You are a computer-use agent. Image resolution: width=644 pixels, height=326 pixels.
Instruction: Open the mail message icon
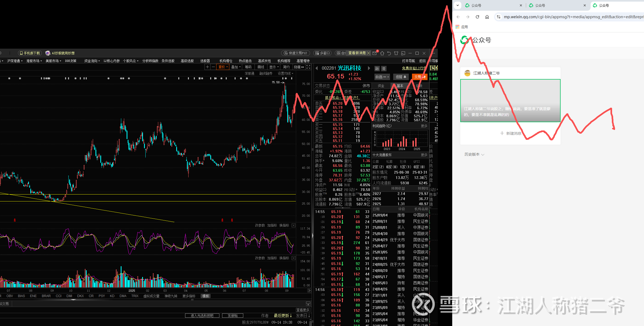click(x=375, y=53)
